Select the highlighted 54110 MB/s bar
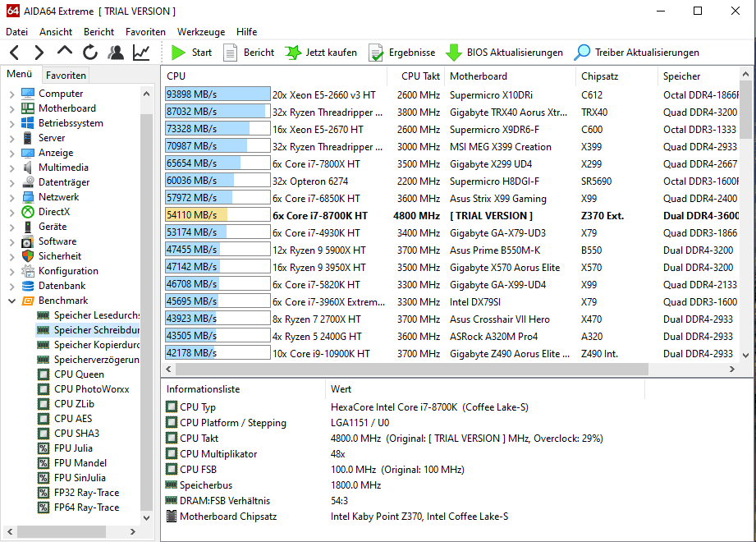This screenshot has width=756, height=542. 218,215
